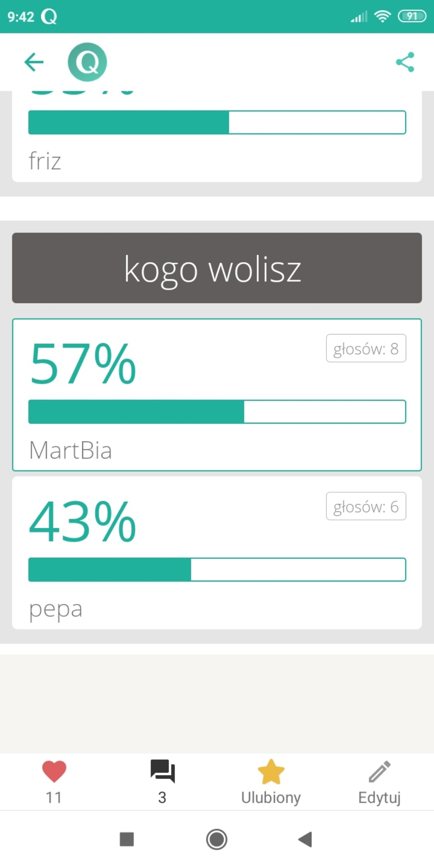
Task: Tap the "głosów: 8" vote count badge
Action: coord(366,348)
